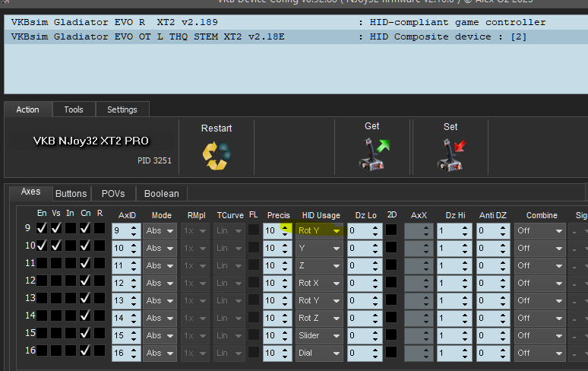Click the Restart recycle icon
This screenshot has height=371, width=588.
click(x=217, y=156)
